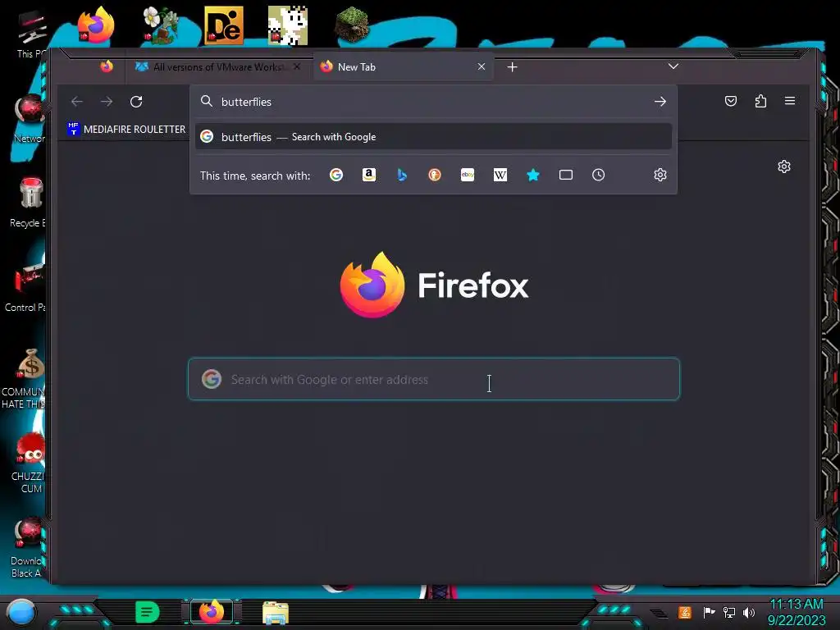
Task: Search this time with Wikipedia
Action: pyautogui.click(x=500, y=175)
